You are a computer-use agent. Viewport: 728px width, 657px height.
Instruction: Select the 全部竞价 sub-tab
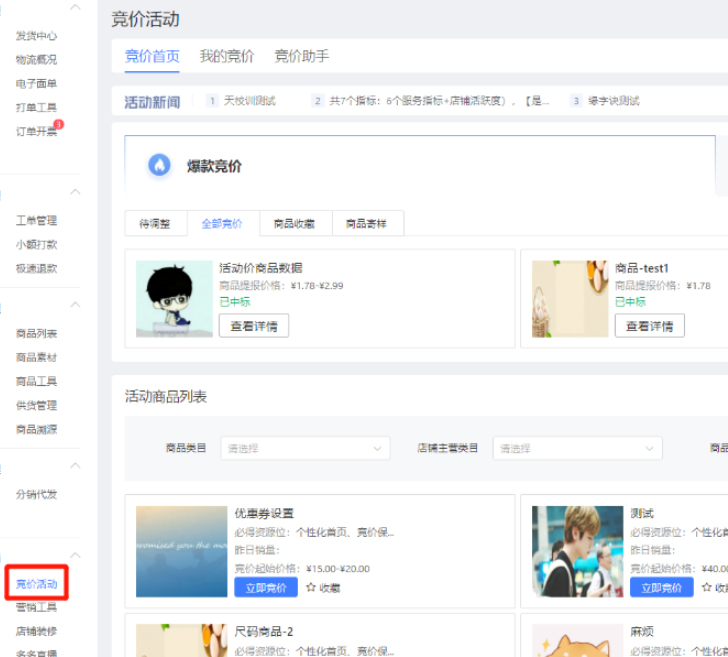pos(223,224)
